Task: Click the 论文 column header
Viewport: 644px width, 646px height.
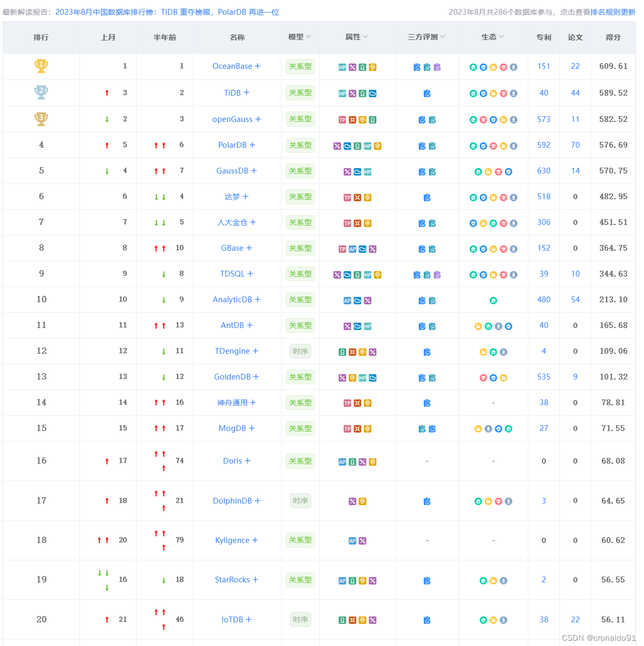Action: tap(575, 37)
